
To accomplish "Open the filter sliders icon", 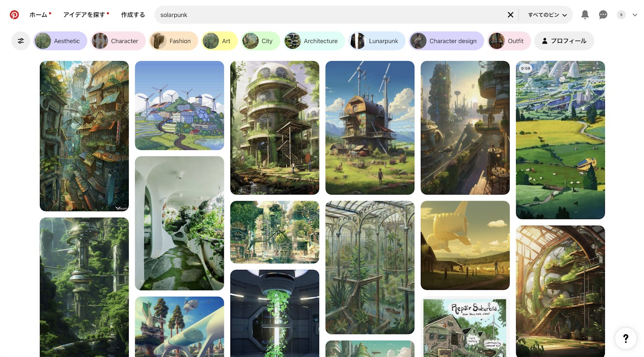I will 21,41.
